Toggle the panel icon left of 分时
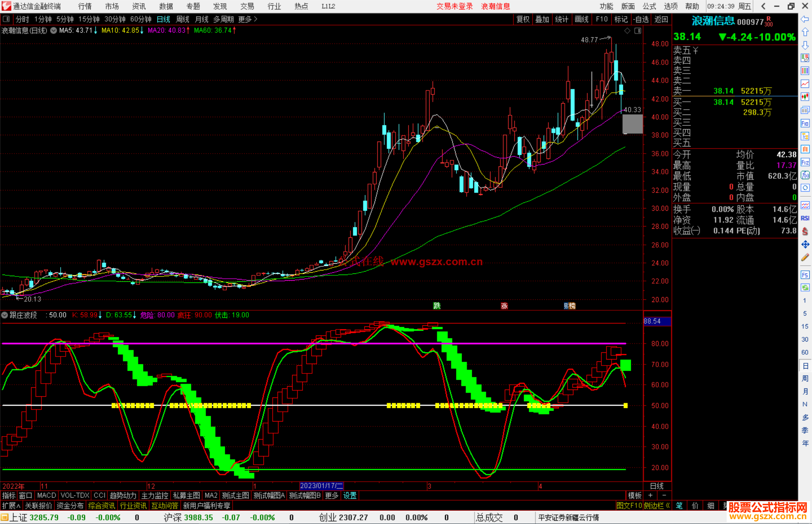 pyautogui.click(x=6, y=19)
